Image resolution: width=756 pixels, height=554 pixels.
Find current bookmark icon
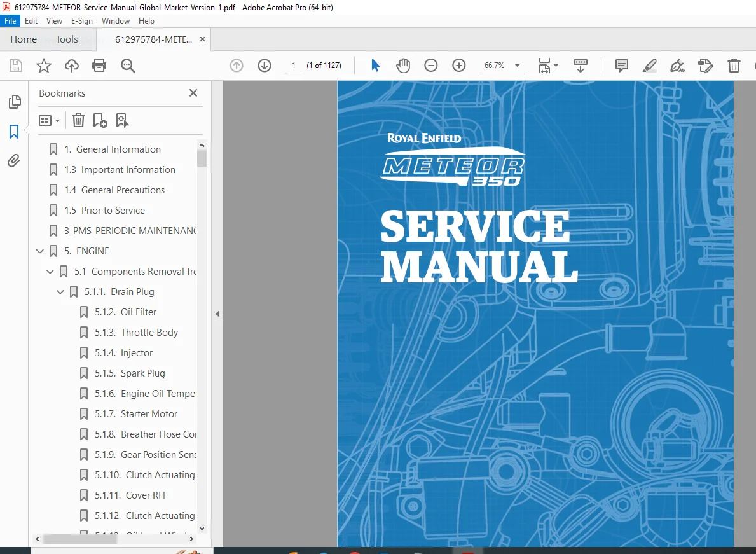point(122,120)
